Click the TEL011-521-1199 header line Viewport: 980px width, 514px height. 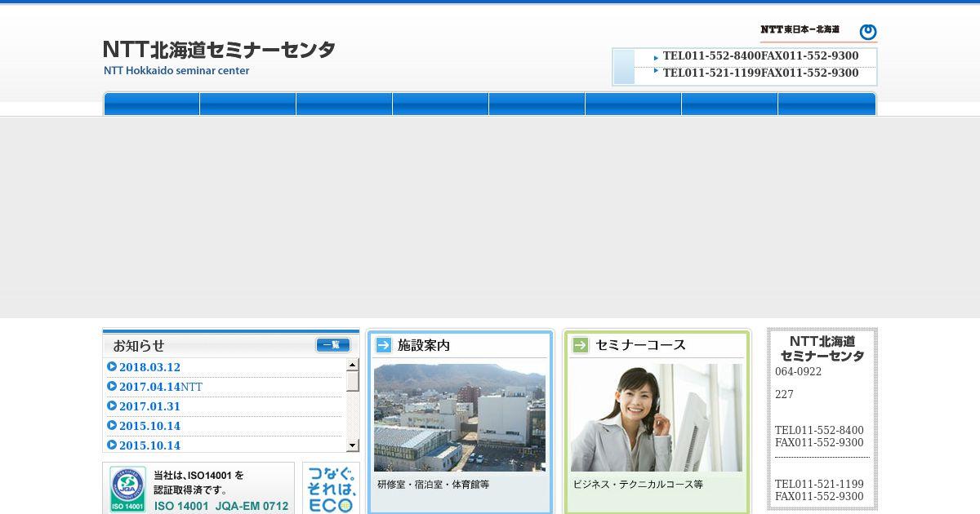click(x=761, y=73)
